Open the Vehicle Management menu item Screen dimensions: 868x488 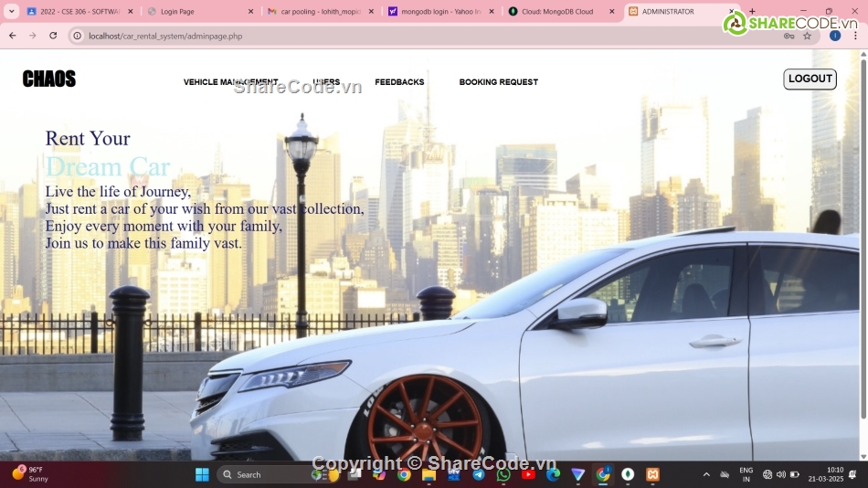pos(230,82)
